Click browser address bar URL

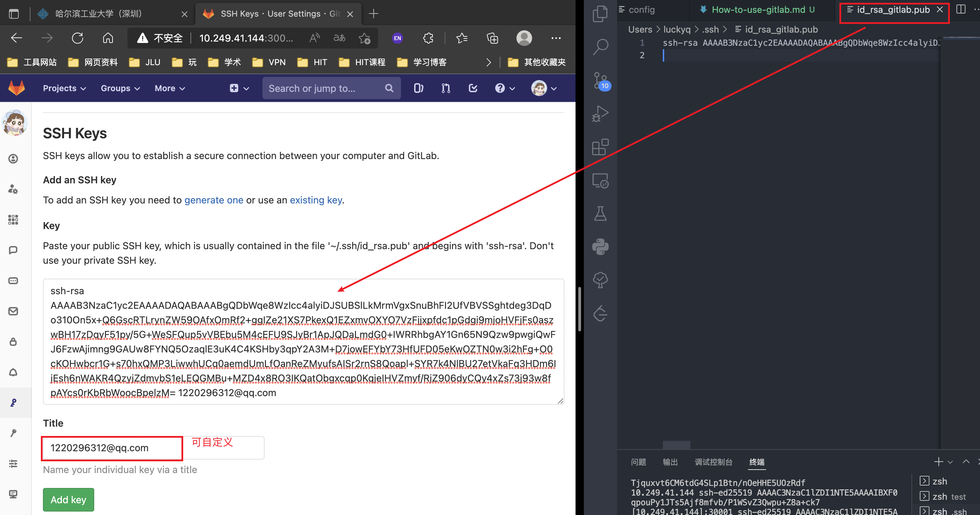click(x=246, y=38)
